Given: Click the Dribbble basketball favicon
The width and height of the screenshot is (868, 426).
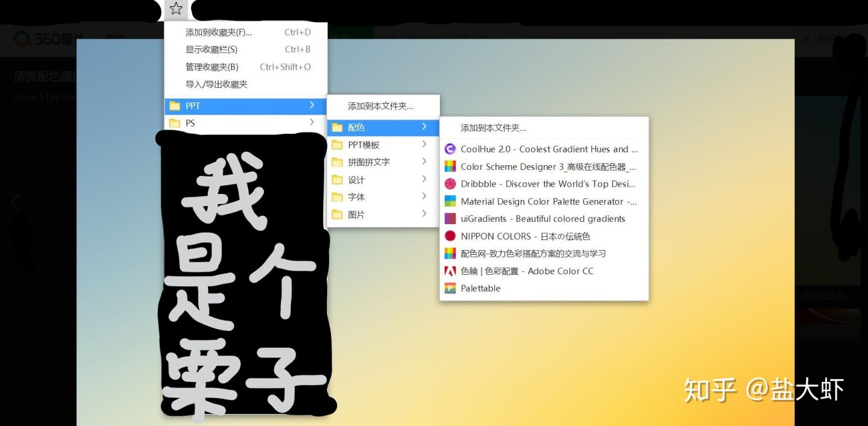Looking at the screenshot, I should [x=450, y=184].
